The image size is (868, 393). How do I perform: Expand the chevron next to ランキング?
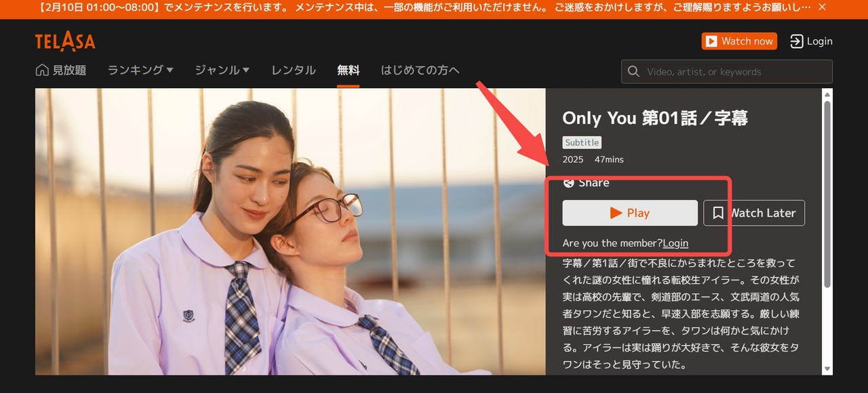point(169,69)
